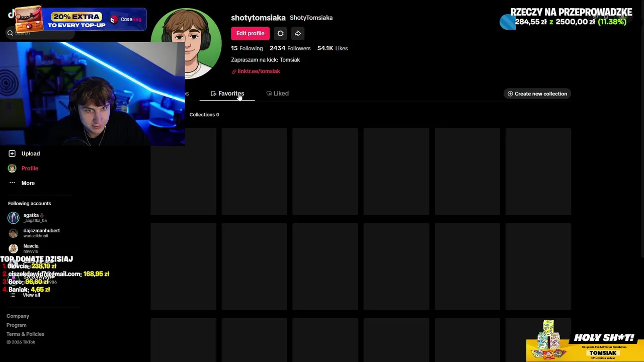The width and height of the screenshot is (644, 362).
Task: Click the three-dots More icon
Action: [12, 183]
